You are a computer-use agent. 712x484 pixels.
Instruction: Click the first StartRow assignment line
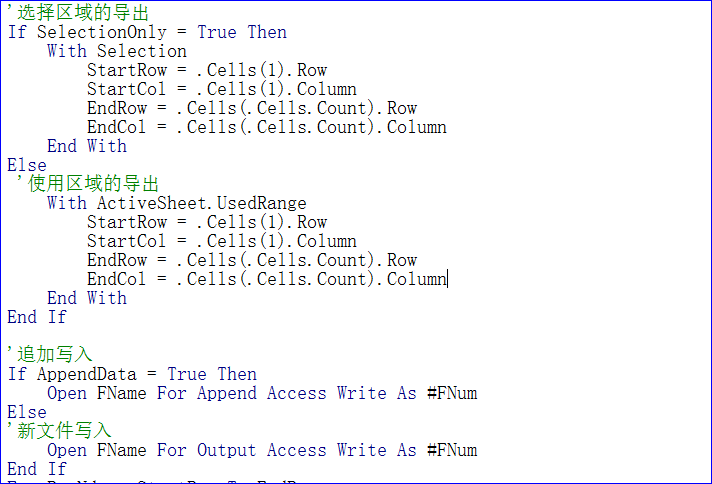pyautogui.click(x=207, y=70)
